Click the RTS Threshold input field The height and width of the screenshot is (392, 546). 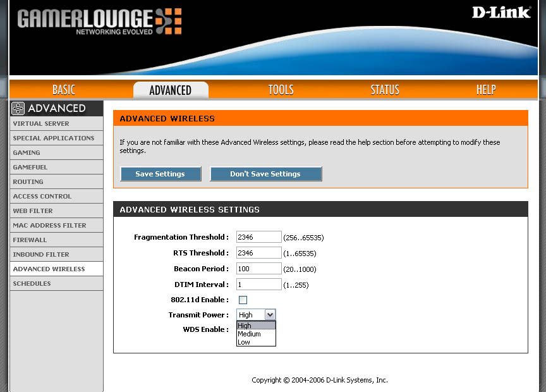258,253
